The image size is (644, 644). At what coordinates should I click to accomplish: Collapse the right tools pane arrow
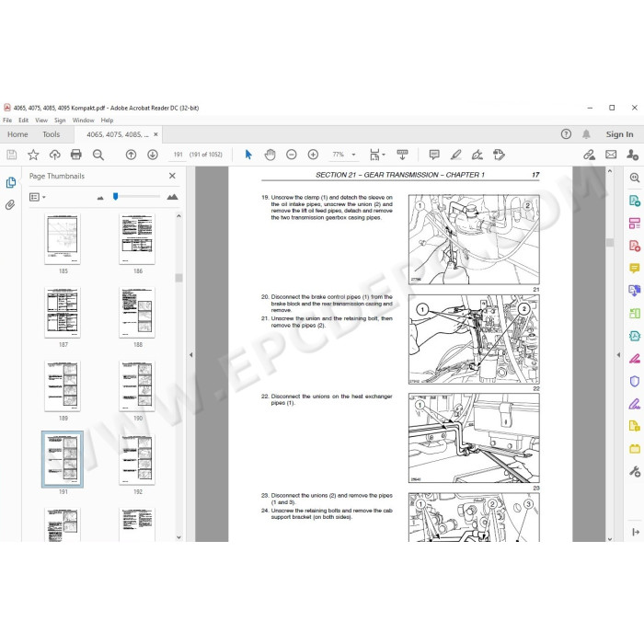click(x=618, y=355)
